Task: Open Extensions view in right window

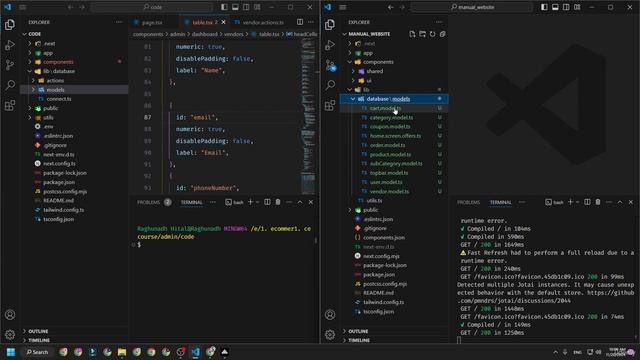Action: pos(330,105)
